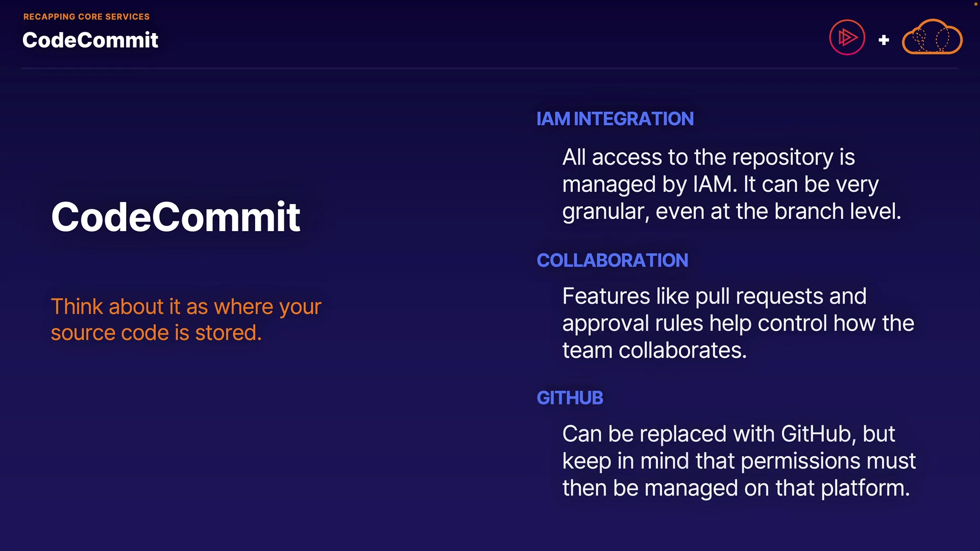Image resolution: width=980 pixels, height=551 pixels.
Task: Click the words 'team collaborates' in the text
Action: pos(654,350)
